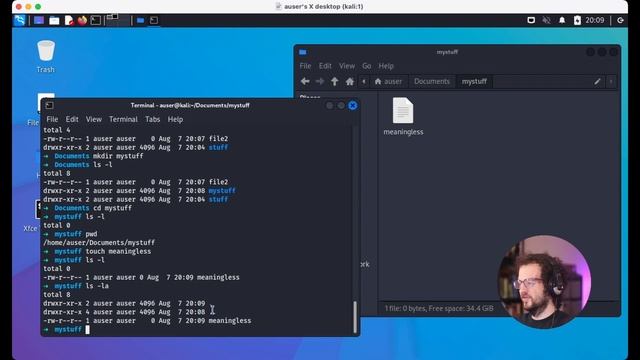Go back in file manager
Screen dimensions: 640x360
tap(305, 81)
